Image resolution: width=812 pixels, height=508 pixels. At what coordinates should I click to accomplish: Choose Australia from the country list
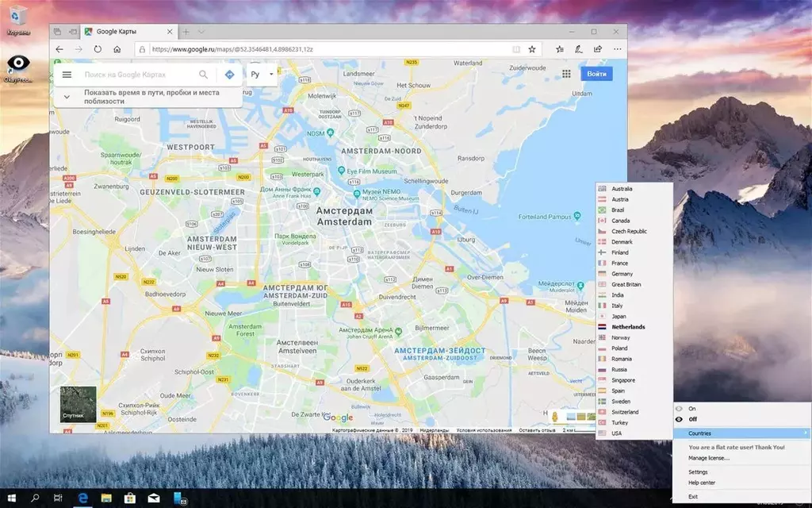coord(634,189)
